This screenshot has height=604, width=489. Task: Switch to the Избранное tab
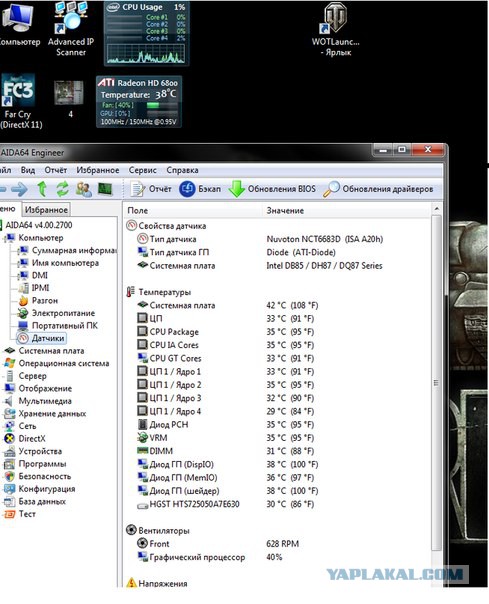tap(46, 210)
